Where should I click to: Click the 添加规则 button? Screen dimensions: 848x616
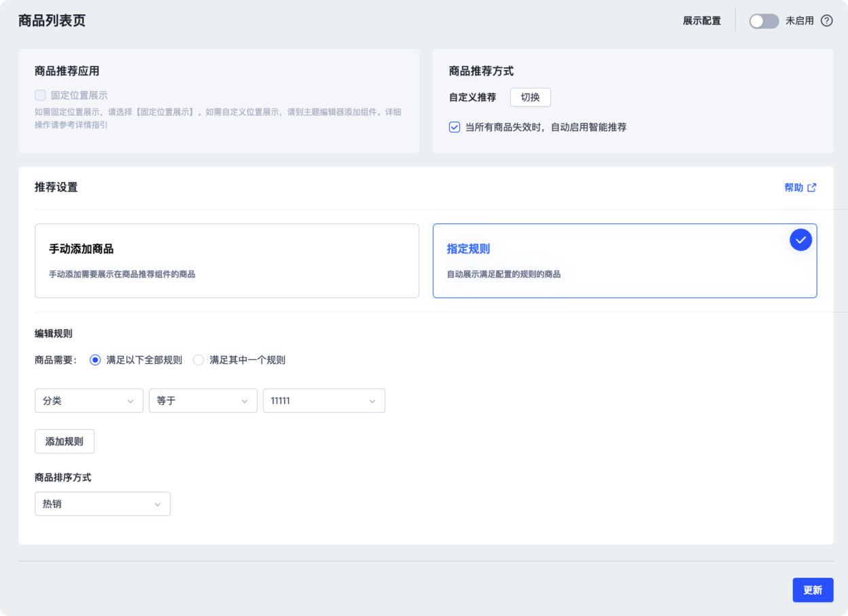[65, 441]
